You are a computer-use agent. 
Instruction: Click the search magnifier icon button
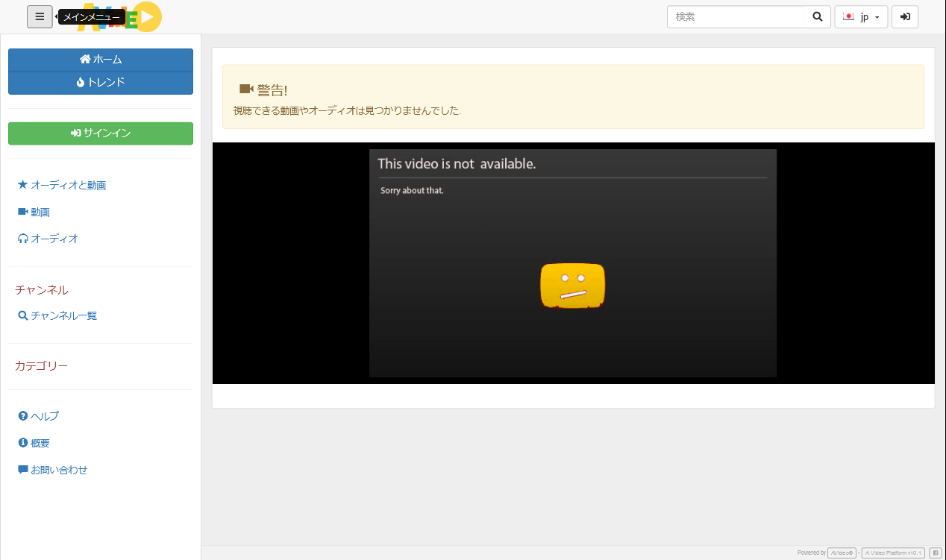point(817,16)
